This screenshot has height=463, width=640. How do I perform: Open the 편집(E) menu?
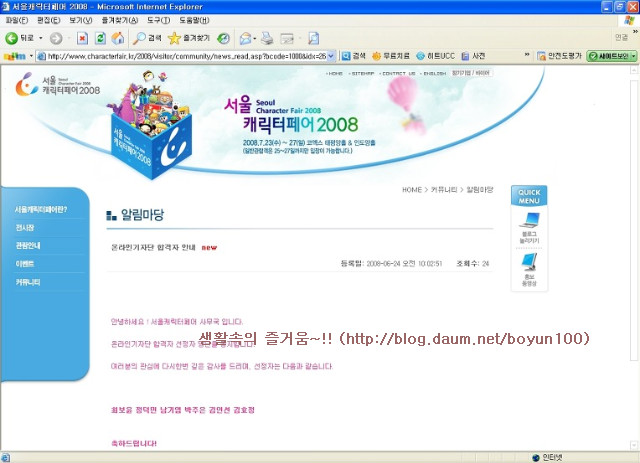(x=49, y=20)
